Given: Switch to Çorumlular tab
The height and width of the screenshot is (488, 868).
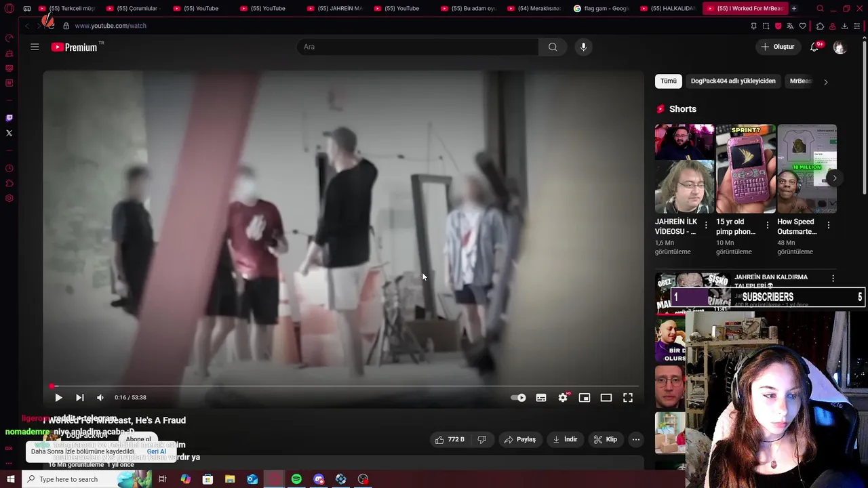Looking at the screenshot, I should pos(134,9).
